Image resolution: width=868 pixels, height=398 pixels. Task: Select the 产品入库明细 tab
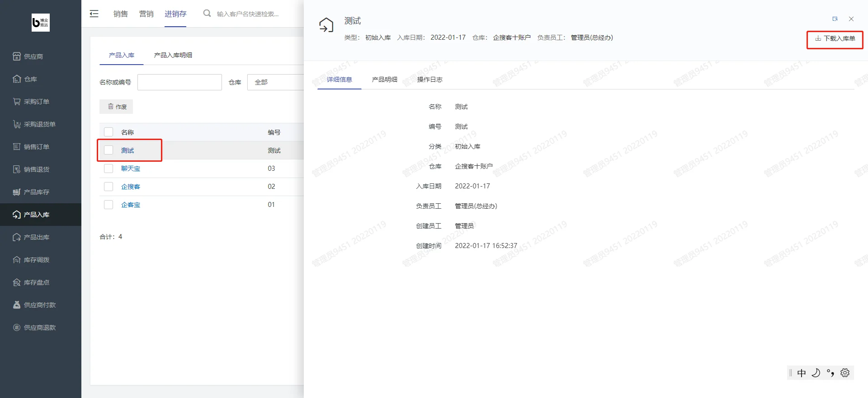click(x=173, y=55)
